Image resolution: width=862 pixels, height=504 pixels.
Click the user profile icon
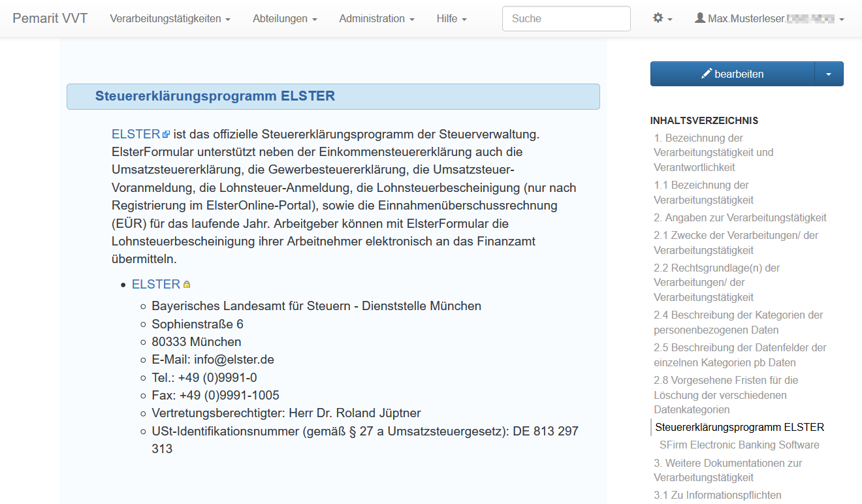point(700,18)
